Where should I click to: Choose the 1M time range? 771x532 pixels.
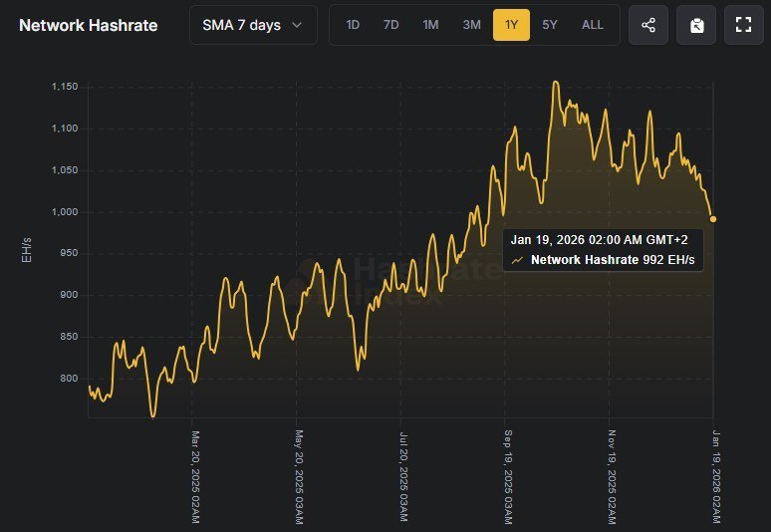[430, 25]
